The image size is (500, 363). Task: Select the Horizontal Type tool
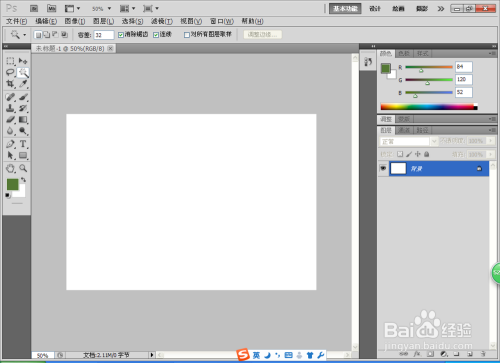click(23, 144)
